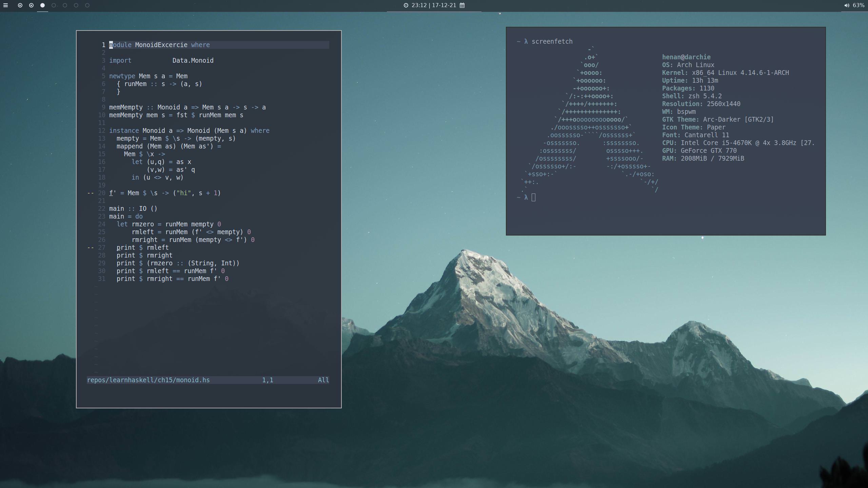Click the memMempty type signature on line 9
Screen dimensions: 868x488
(x=188, y=107)
